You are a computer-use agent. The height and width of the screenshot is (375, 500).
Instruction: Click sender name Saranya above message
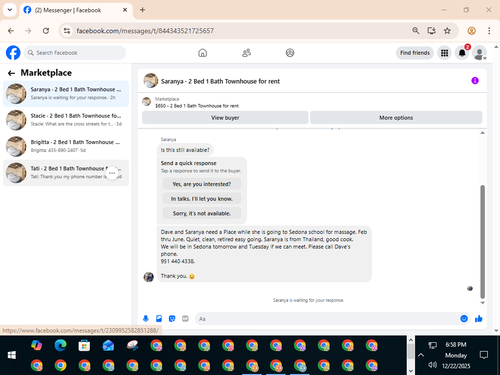pos(168,139)
